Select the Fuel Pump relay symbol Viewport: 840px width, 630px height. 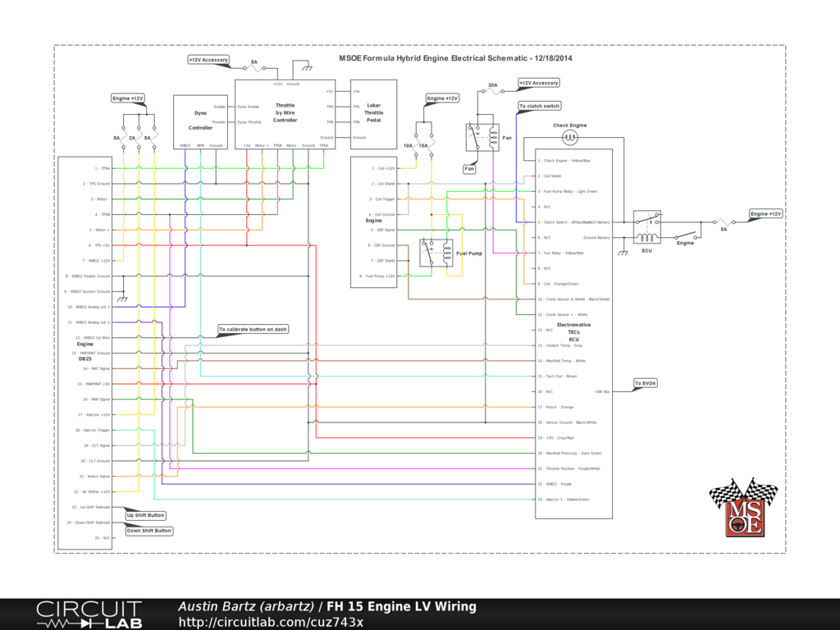pos(436,253)
